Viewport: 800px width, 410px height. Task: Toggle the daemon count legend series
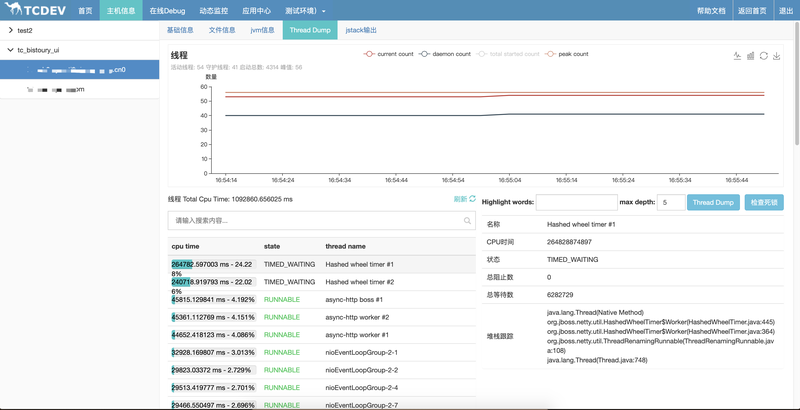(444, 54)
